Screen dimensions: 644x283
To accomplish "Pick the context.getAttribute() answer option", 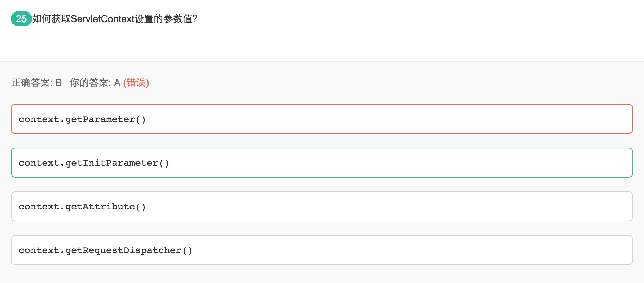I will [x=322, y=206].
